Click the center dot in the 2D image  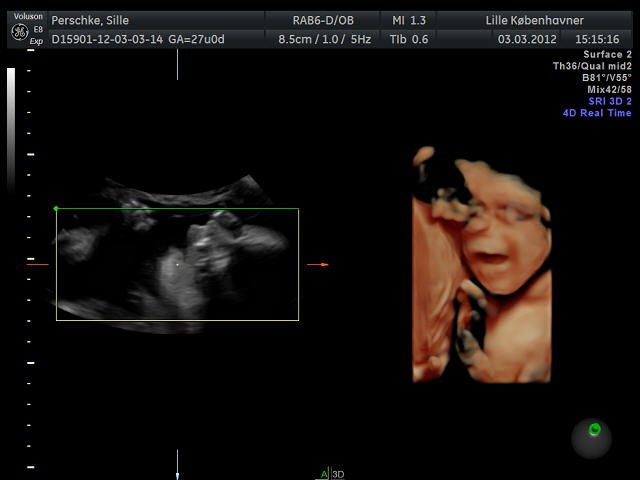point(177,264)
